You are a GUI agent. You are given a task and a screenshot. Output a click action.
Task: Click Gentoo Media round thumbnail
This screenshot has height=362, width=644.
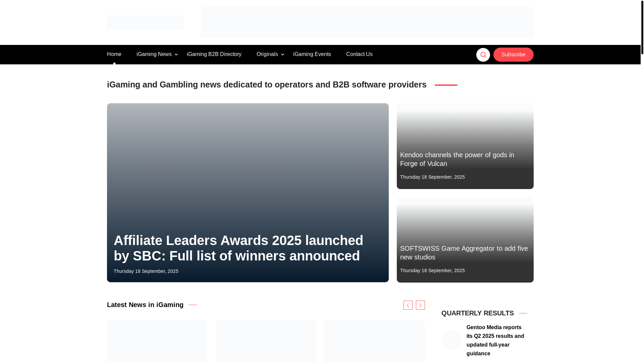(451, 340)
